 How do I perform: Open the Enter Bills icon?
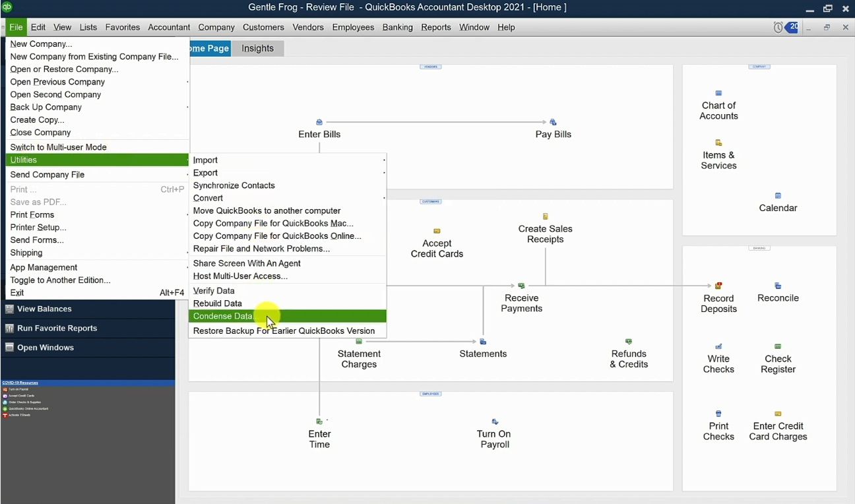319,122
